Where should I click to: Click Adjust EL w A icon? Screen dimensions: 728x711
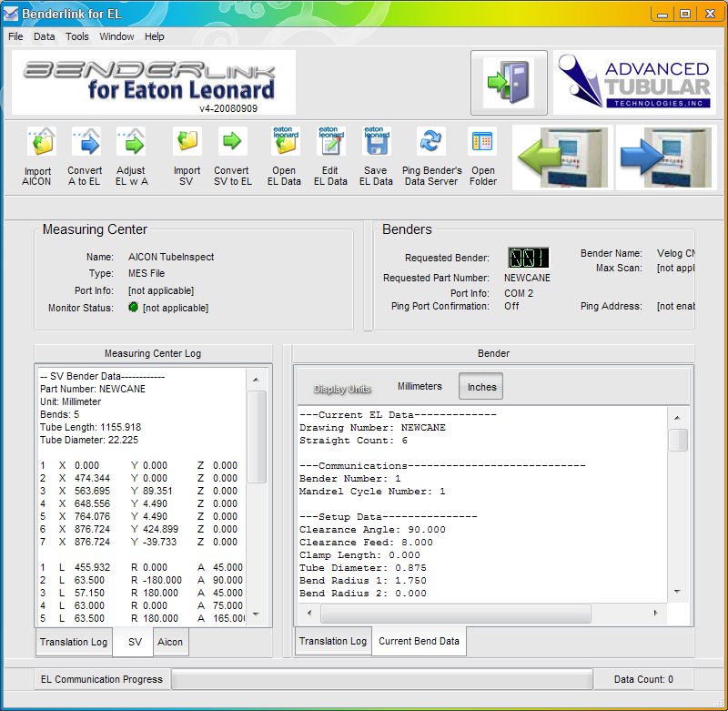tap(131, 142)
